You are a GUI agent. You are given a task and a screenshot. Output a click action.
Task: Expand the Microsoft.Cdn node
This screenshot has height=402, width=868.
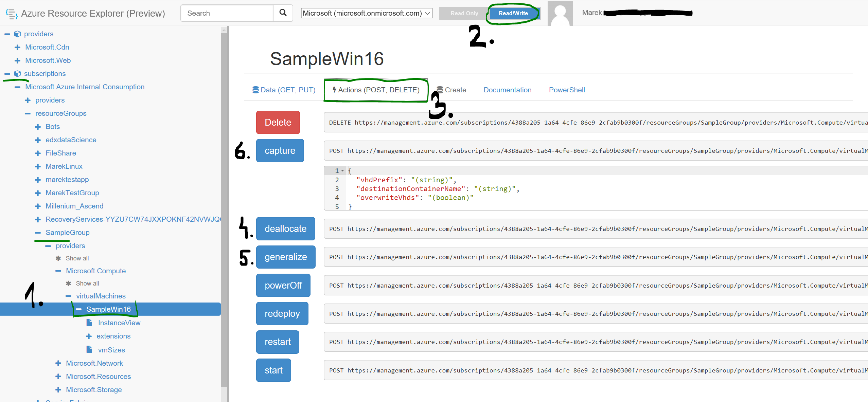pyautogui.click(x=18, y=47)
